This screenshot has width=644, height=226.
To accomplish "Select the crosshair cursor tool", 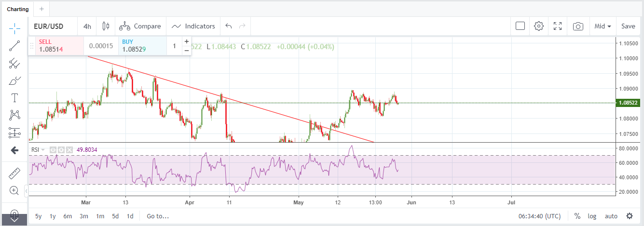I will pyautogui.click(x=14, y=28).
